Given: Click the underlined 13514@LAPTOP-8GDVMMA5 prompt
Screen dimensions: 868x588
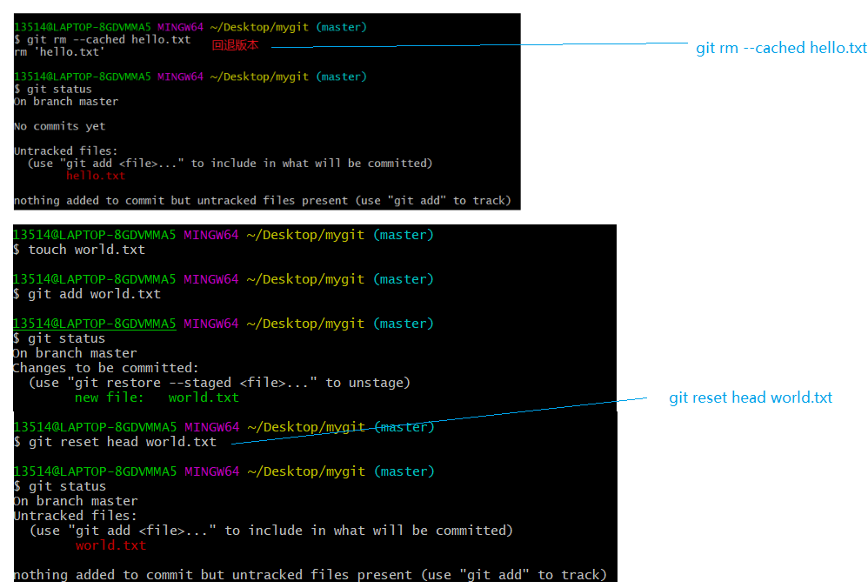Looking at the screenshot, I should pos(94,324).
